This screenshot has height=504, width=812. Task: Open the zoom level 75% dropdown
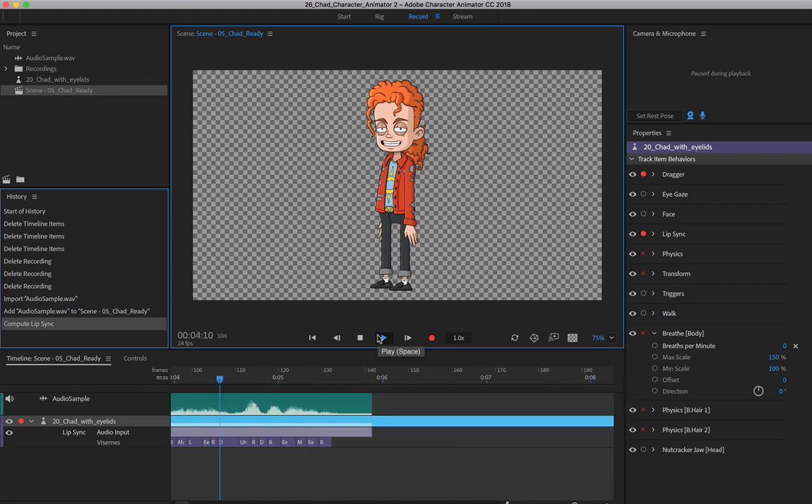pos(611,338)
